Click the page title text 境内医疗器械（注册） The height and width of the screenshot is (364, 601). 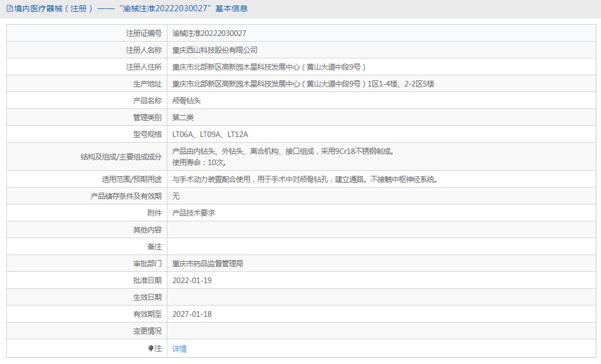pyautogui.click(x=53, y=8)
